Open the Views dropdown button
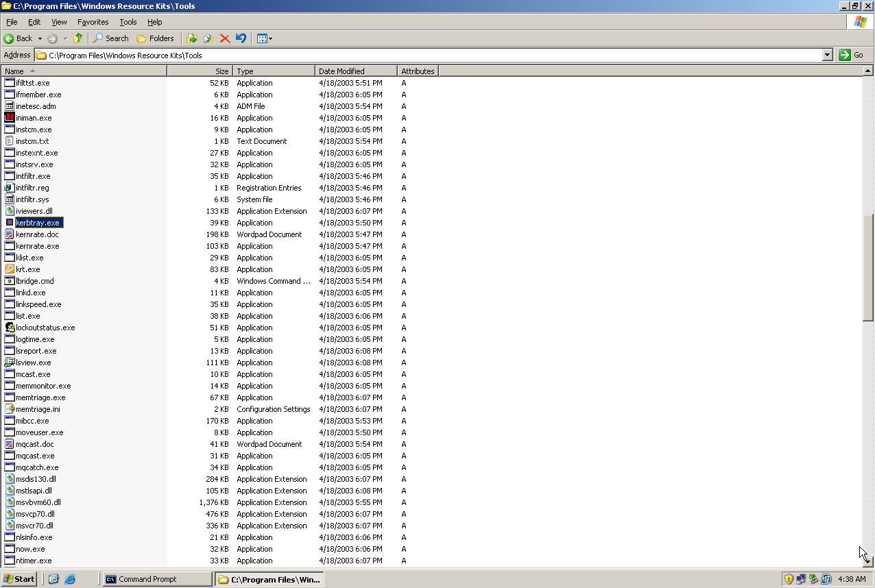The height and width of the screenshot is (588, 875). [x=265, y=38]
